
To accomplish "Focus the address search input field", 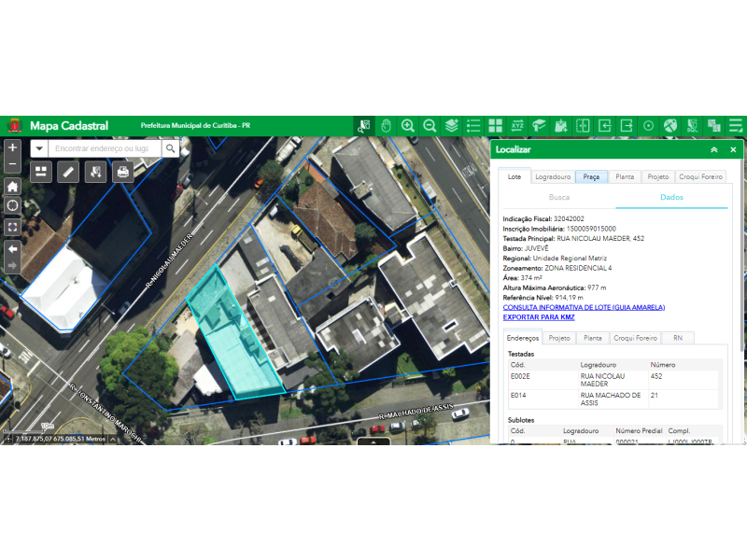I will (105, 148).
